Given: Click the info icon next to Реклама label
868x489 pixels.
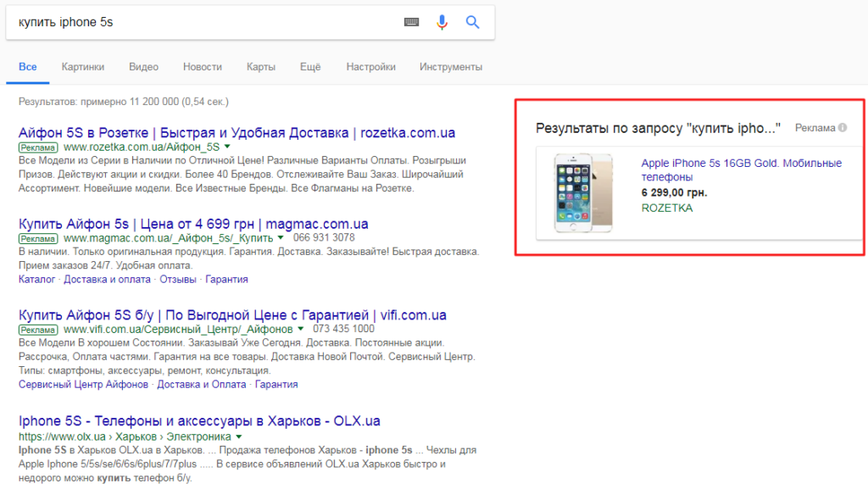Looking at the screenshot, I should coord(843,128).
